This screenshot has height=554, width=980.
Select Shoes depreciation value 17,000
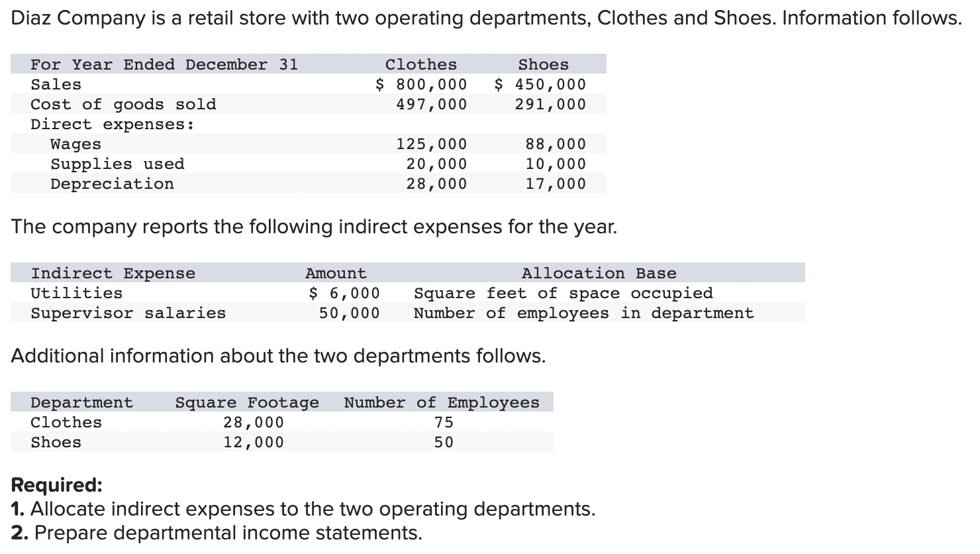[x=556, y=184]
